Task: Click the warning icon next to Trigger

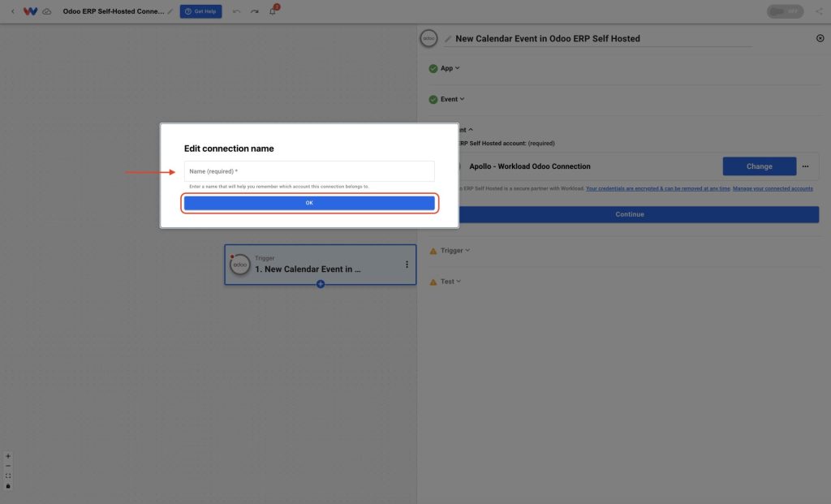Action: click(x=433, y=251)
